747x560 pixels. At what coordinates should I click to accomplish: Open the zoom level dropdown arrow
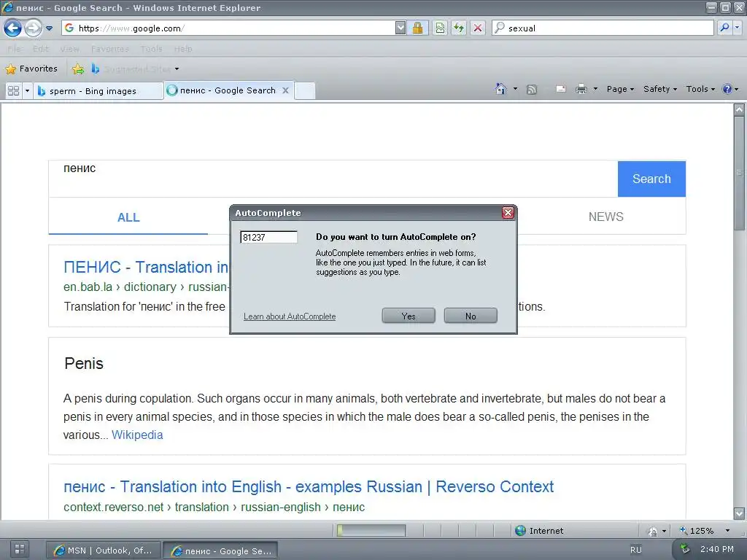tap(727, 531)
